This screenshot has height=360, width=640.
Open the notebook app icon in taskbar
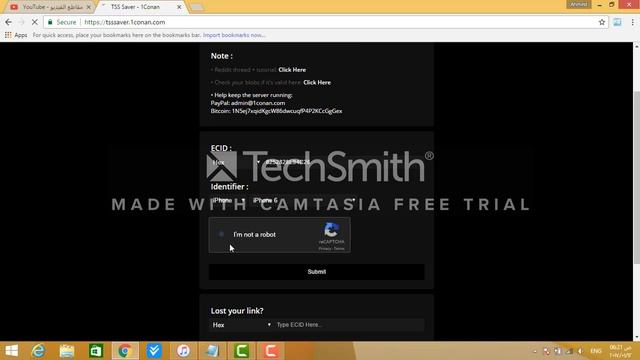(212, 351)
